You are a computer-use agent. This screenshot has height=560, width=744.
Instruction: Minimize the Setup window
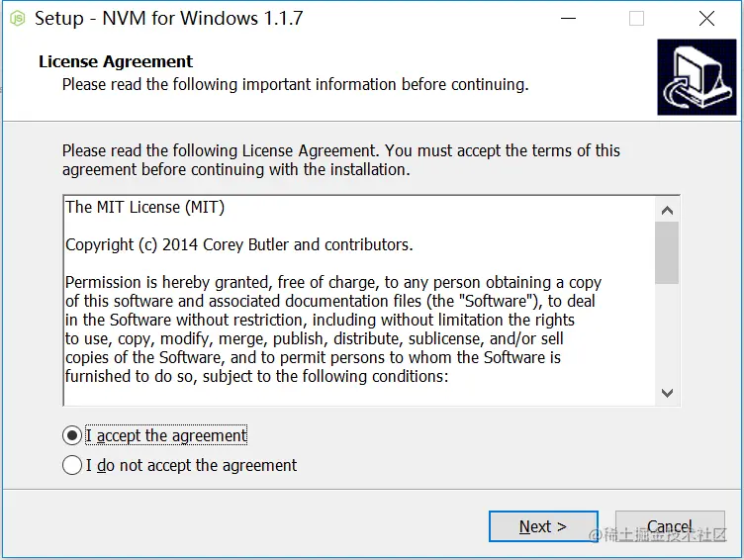(568, 19)
